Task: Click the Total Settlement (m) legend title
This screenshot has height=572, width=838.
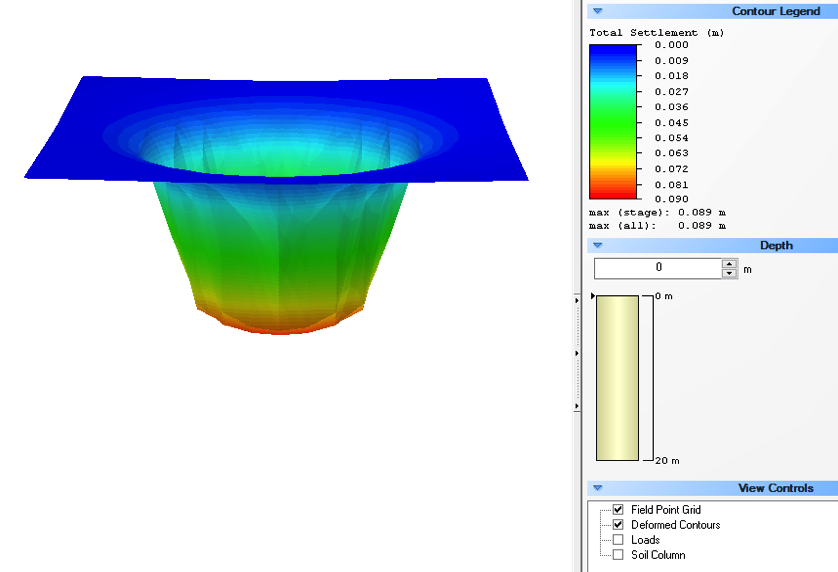Action: tap(656, 33)
